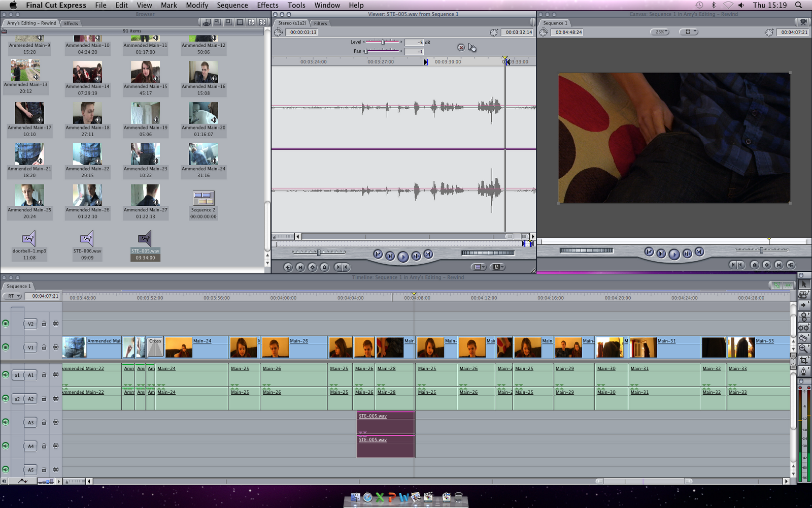Open the Sequence menu
Screen dimensions: 812x508
[x=232, y=5]
